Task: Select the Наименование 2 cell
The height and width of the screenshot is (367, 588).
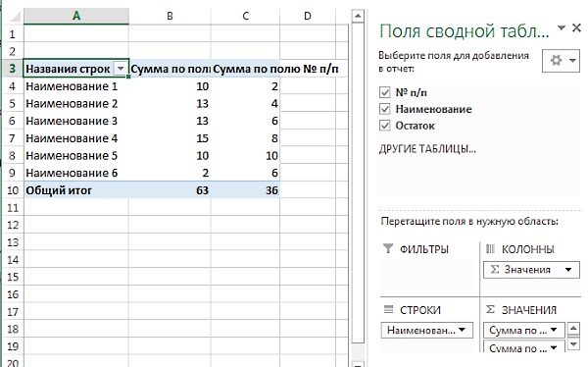Action: coord(76,104)
